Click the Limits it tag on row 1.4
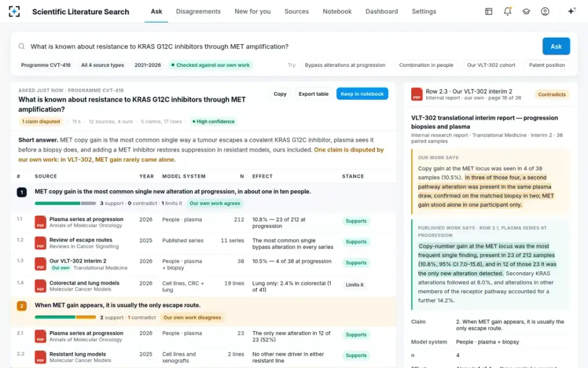Viewport: 588px width, 368px height. pos(355,285)
